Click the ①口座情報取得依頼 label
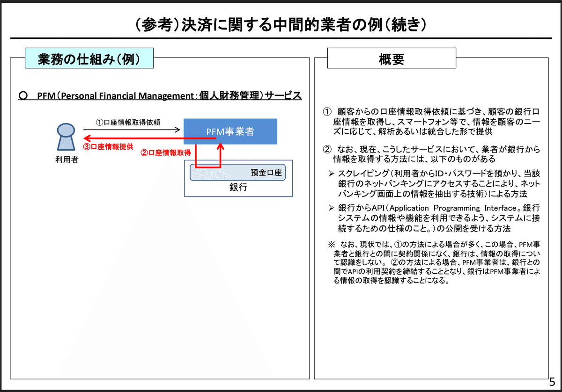 (x=128, y=122)
